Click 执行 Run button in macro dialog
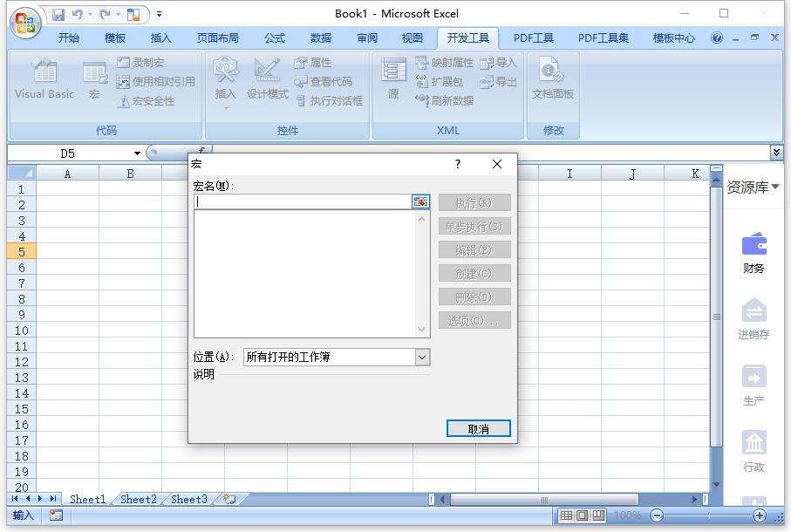Viewport: 791px width, 532px height. (474, 203)
